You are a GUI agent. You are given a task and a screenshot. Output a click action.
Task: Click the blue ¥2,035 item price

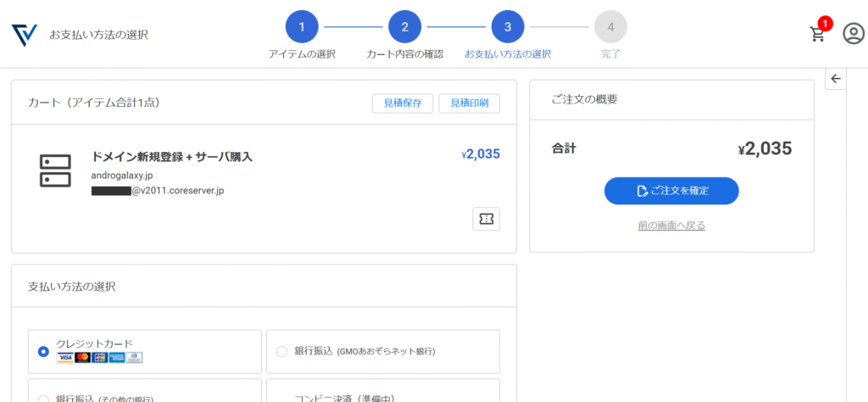coord(481,154)
